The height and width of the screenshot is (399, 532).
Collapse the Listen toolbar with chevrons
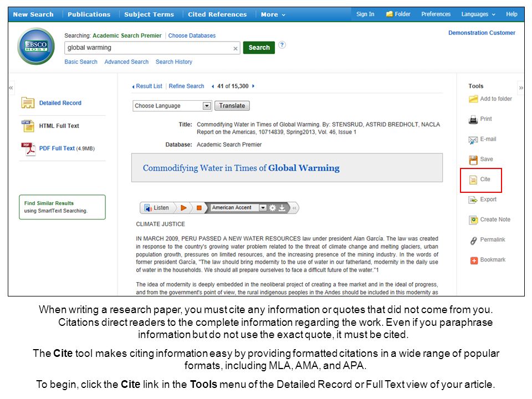coord(294,208)
